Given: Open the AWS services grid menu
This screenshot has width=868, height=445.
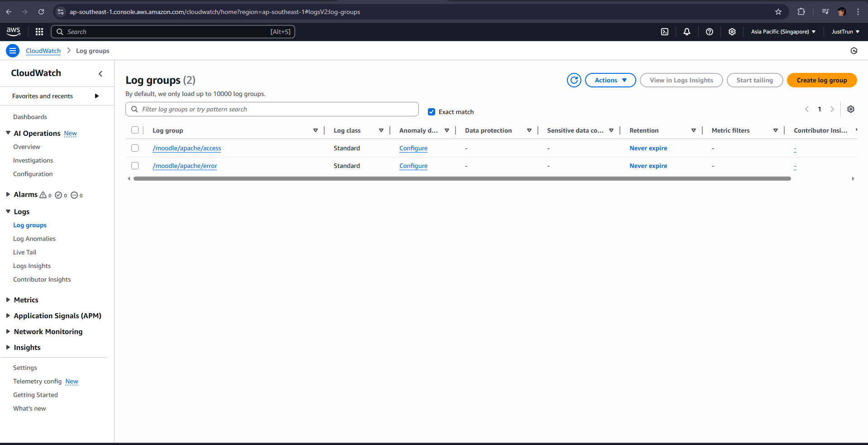Looking at the screenshot, I should (39, 32).
